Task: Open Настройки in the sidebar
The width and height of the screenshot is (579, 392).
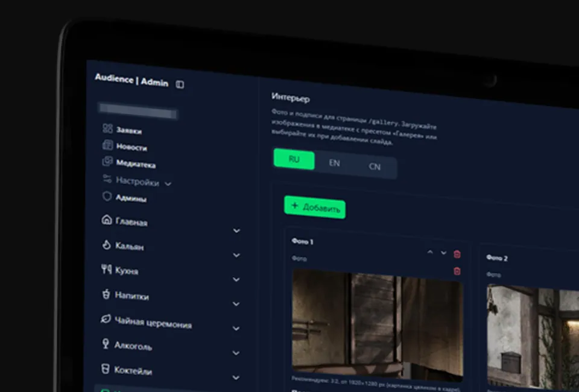Action: pyautogui.click(x=138, y=182)
